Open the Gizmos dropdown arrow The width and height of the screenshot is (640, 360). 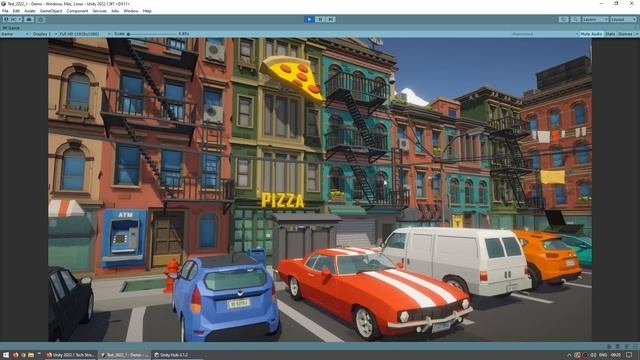coord(636,34)
